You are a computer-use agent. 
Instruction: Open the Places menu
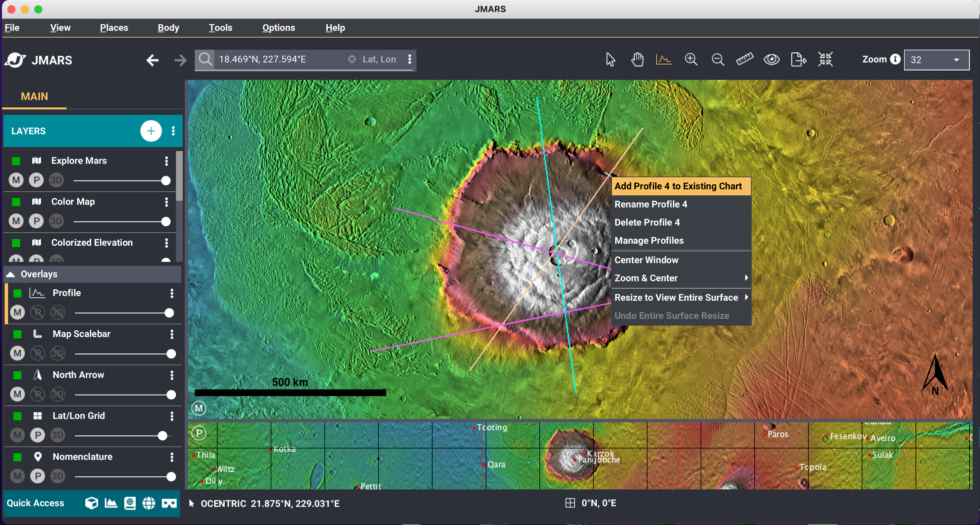[114, 28]
